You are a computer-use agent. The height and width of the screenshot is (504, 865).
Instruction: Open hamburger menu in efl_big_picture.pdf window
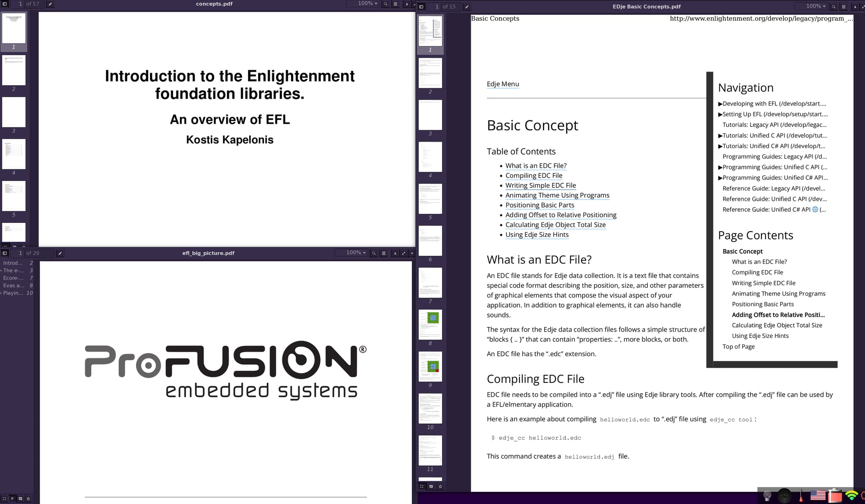point(384,253)
